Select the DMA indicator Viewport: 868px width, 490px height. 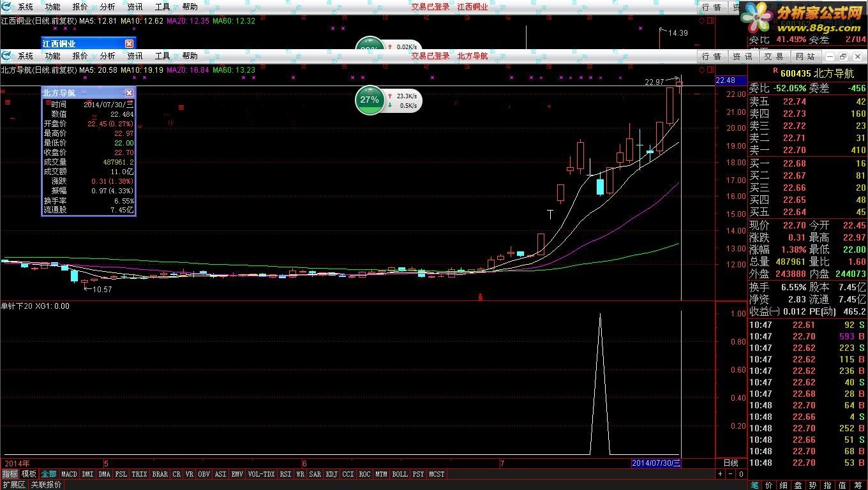pos(104,474)
